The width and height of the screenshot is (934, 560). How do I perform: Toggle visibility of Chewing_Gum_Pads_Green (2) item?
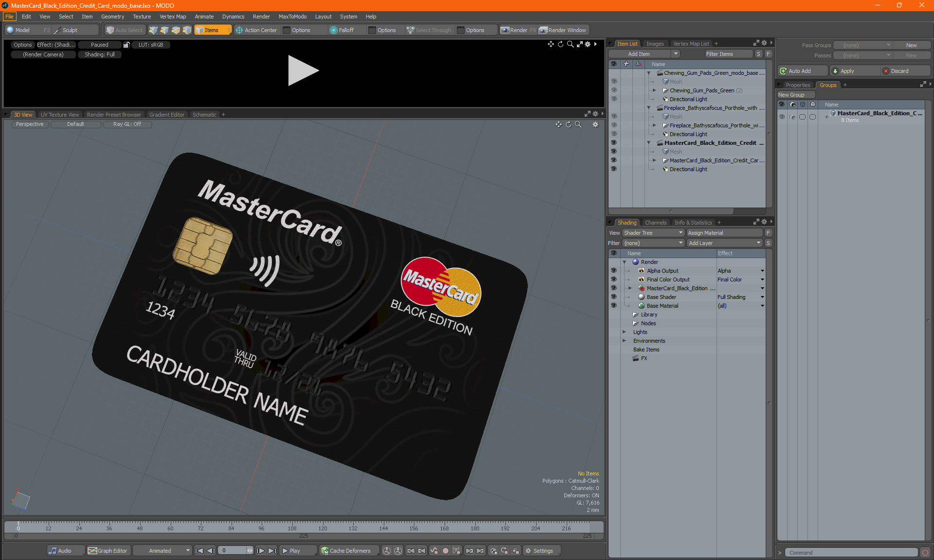pos(613,90)
